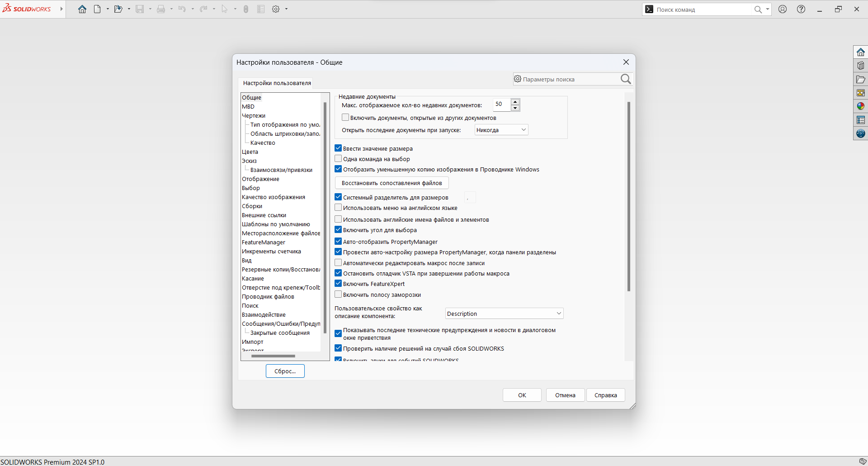868x466 pixels.
Task: Click the Rebuild traffic-light icon
Action: (246, 9)
